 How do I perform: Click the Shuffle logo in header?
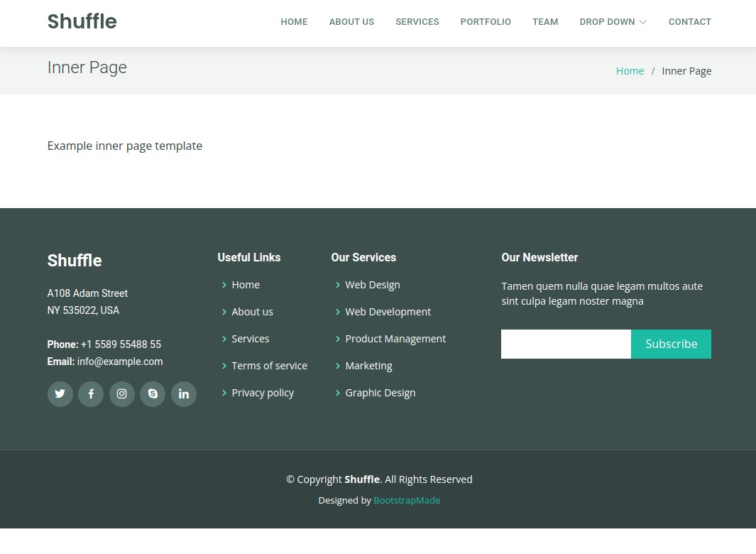coord(82,22)
